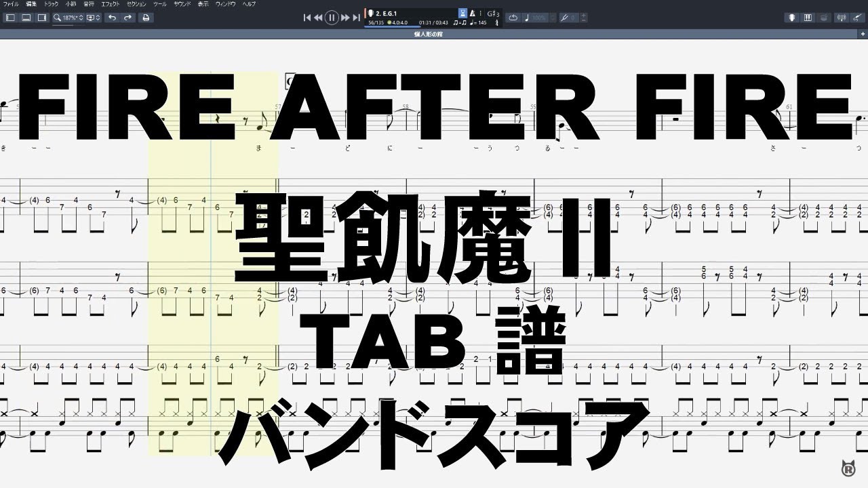The width and height of the screenshot is (868, 488).
Task: Jump to the last bar
Action: 355,18
